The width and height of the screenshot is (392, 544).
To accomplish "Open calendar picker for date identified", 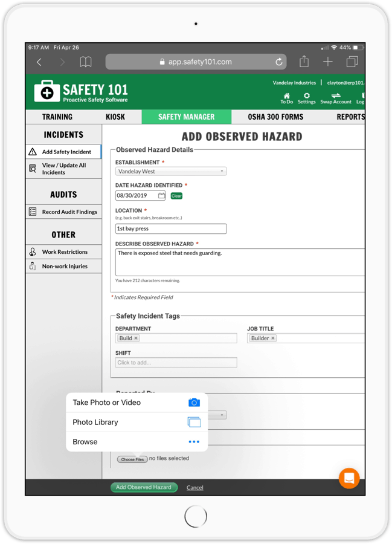I will 161,195.
